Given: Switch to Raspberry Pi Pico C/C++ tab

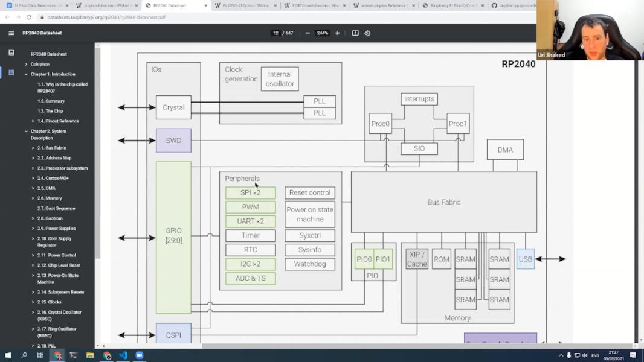Looking at the screenshot, I should [x=452, y=5].
